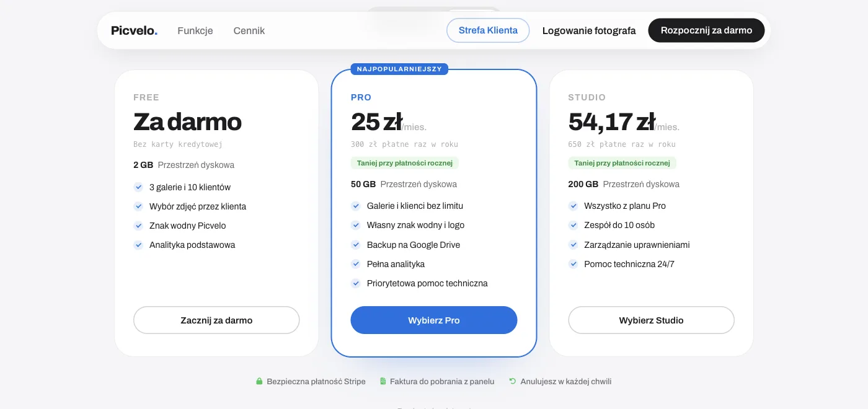This screenshot has height=409, width=868.
Task: Click checkmark beside Priorytetowa pomoc techniczna
Action: (356, 283)
